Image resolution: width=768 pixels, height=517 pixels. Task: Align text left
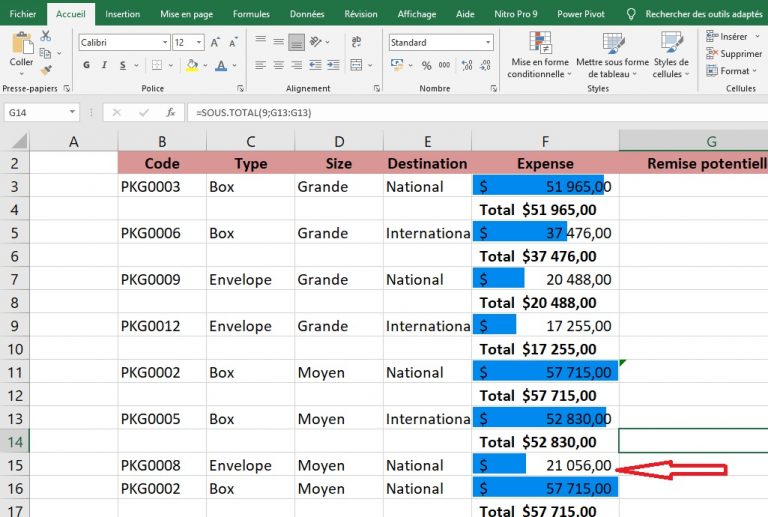coord(261,65)
